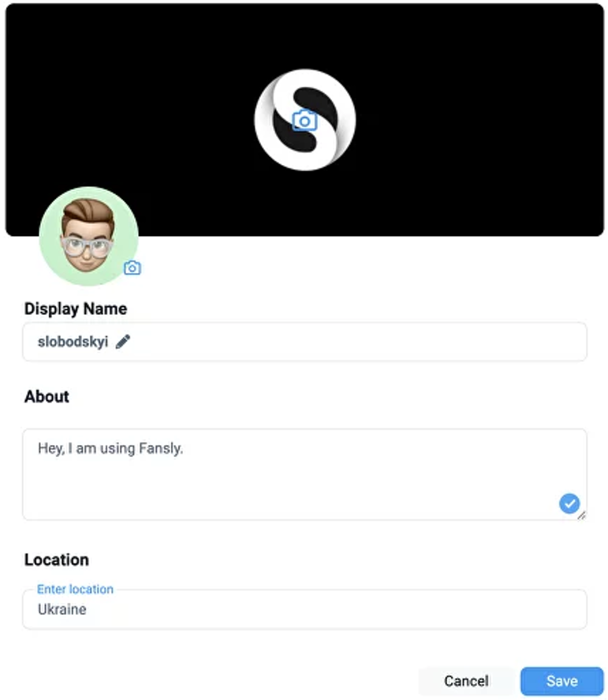Click the Location heading
608x700 pixels.
[56, 560]
